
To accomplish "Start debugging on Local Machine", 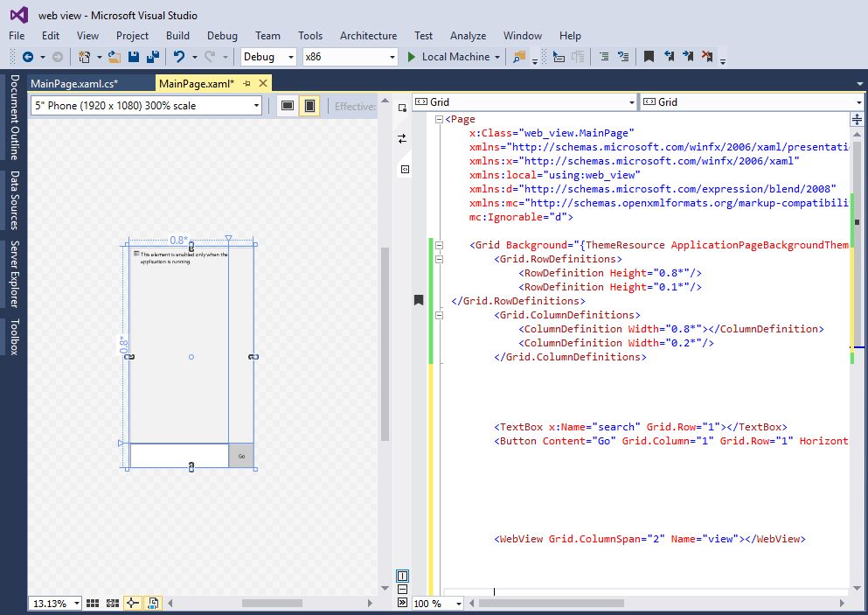I will (x=448, y=57).
